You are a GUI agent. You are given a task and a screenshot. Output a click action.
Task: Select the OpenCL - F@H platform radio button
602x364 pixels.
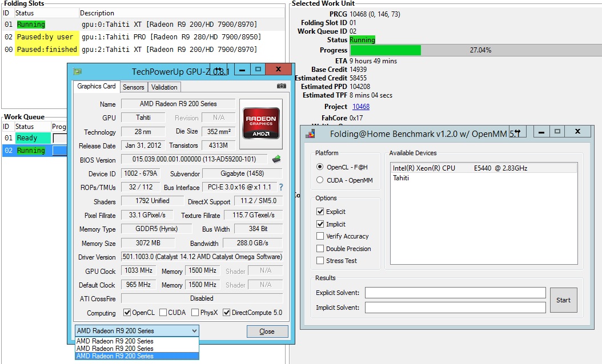[320, 167]
